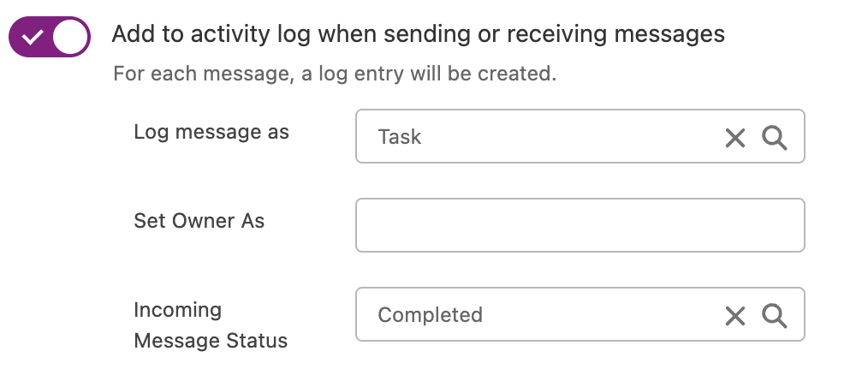Open the Incoming Message Status lookup field
Screen dimensions: 868x375
click(x=580, y=314)
